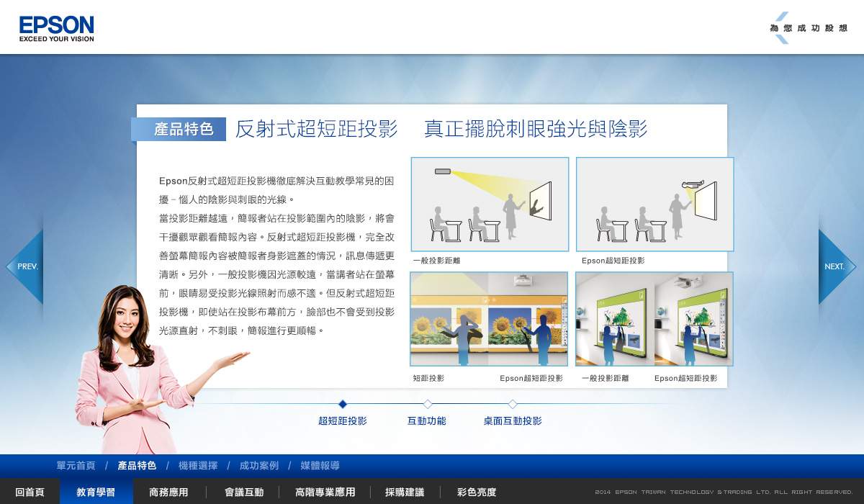Switch to 會議互動 bottom tab
Screen dimensions: 864x504
[x=244, y=492]
